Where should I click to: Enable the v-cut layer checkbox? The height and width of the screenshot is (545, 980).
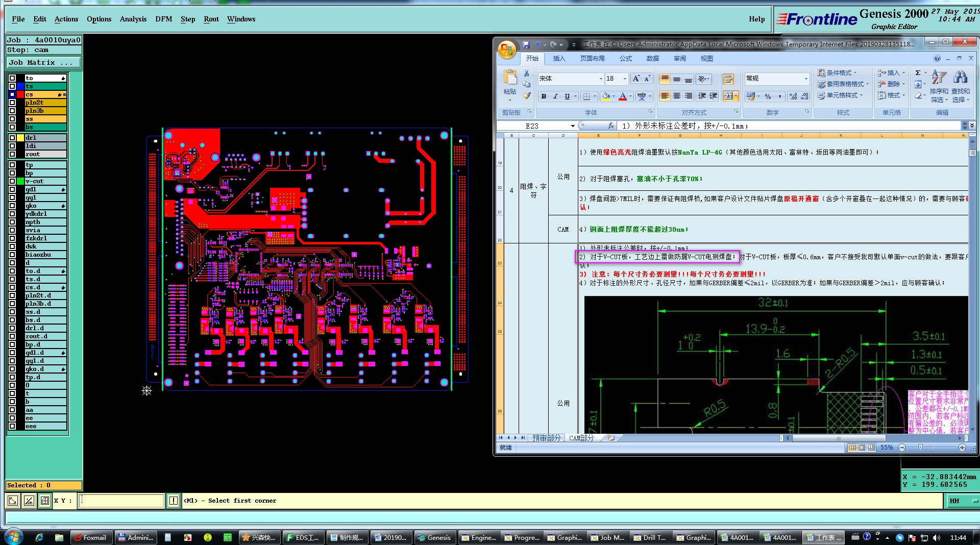point(12,181)
